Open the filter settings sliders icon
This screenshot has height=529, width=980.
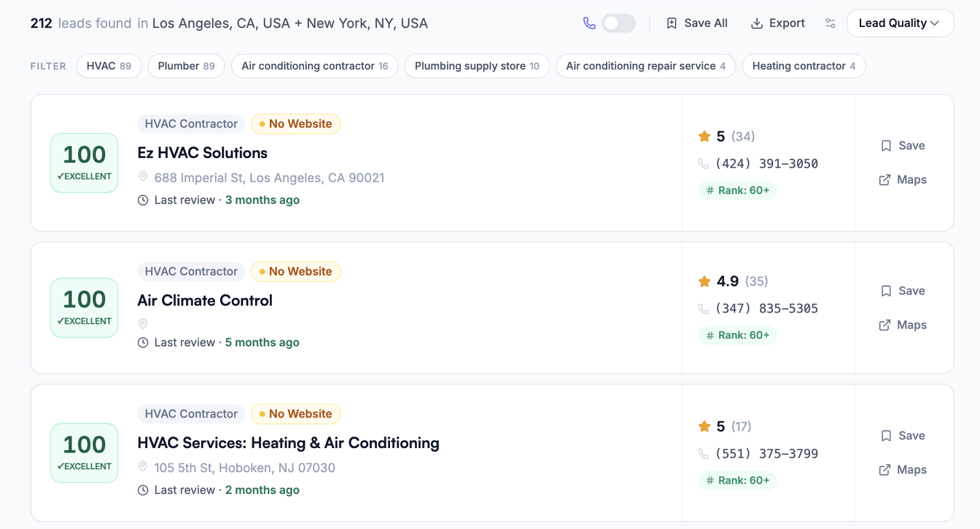point(831,23)
